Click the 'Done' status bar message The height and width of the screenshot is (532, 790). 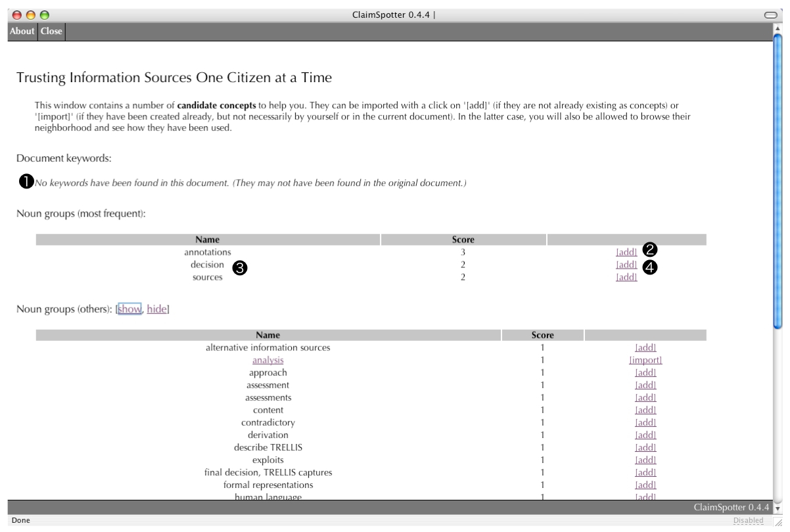pyautogui.click(x=20, y=521)
